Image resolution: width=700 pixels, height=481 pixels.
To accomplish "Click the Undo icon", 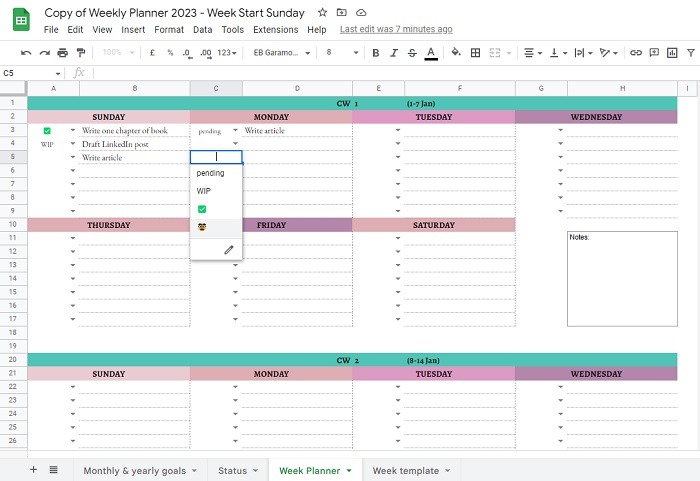I will coord(26,53).
